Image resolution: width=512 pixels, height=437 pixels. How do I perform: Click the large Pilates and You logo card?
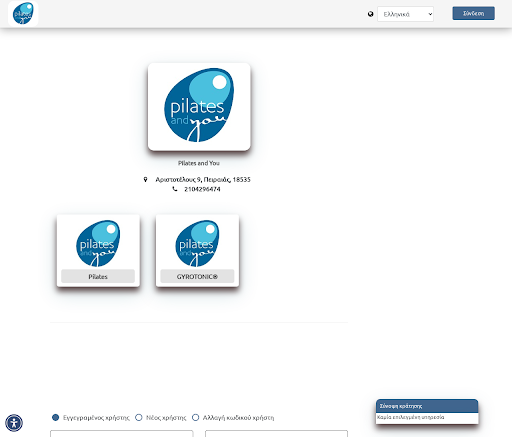(x=199, y=107)
